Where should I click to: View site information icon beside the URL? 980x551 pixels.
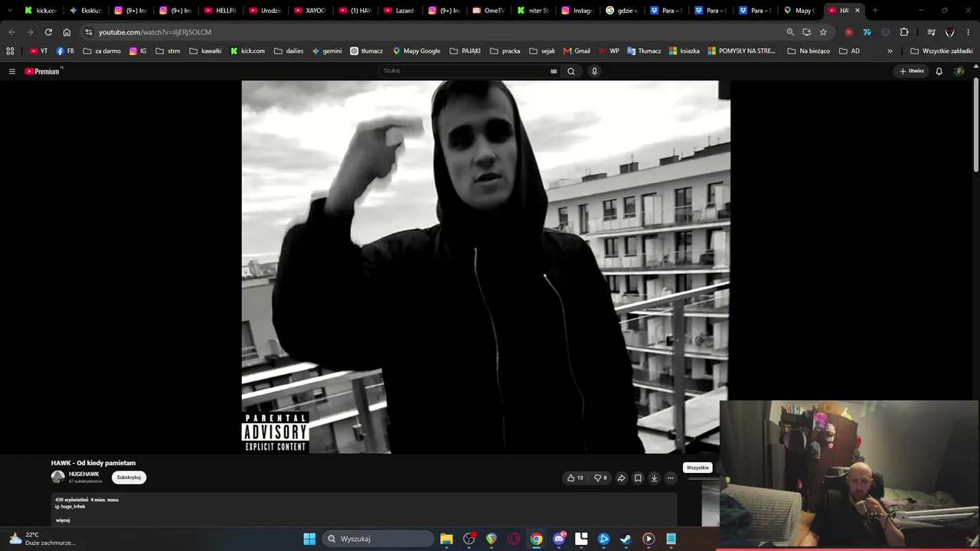tap(89, 32)
